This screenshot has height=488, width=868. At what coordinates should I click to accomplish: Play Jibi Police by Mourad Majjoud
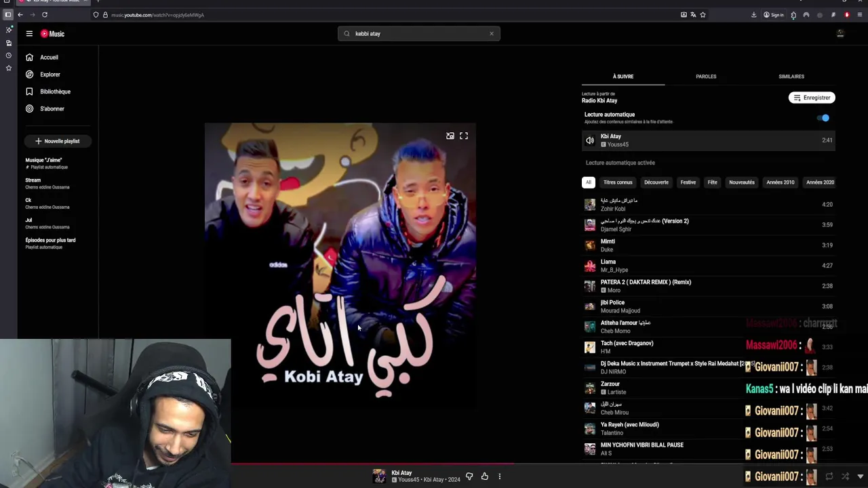[x=709, y=306]
